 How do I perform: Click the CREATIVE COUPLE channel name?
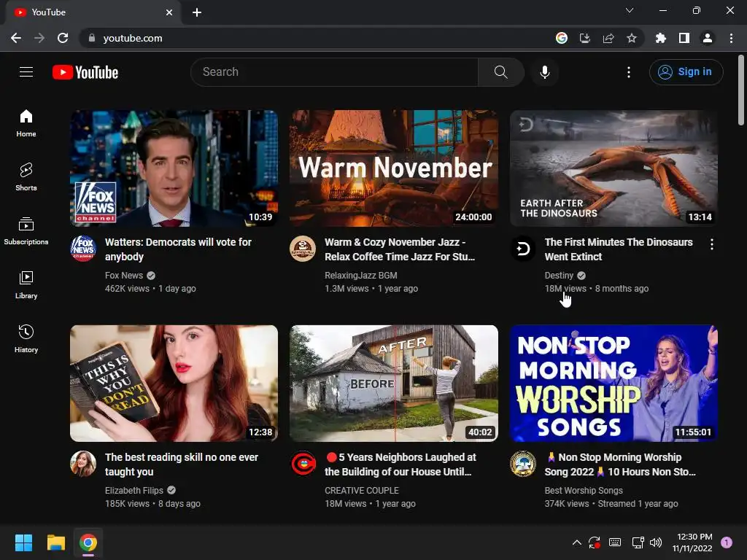[362, 491]
